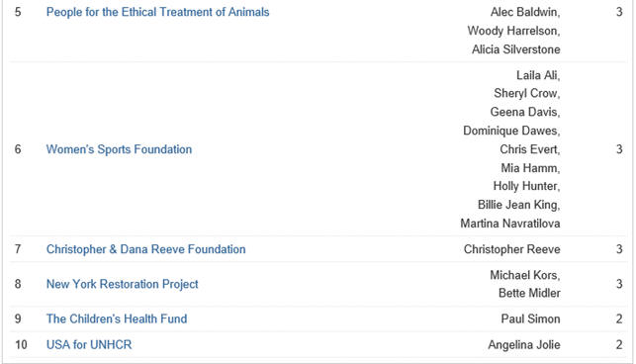Select Billie Jean King name text

[517, 205]
